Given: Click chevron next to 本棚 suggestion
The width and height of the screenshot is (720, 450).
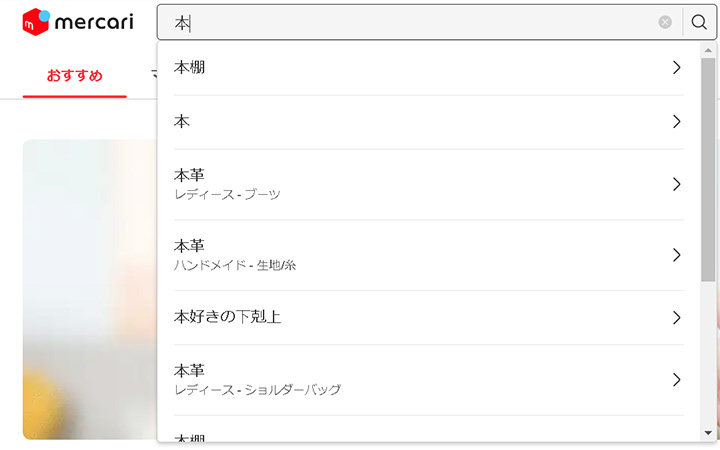Looking at the screenshot, I should pyautogui.click(x=677, y=68).
